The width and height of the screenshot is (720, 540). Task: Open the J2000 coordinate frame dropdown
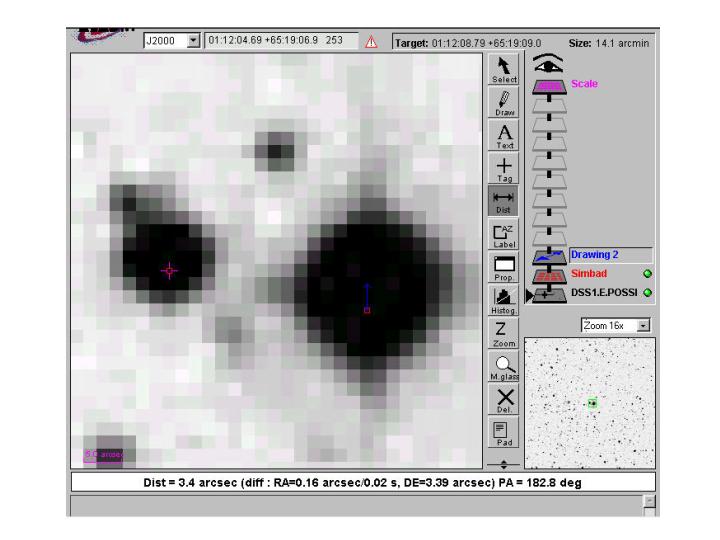(x=194, y=41)
